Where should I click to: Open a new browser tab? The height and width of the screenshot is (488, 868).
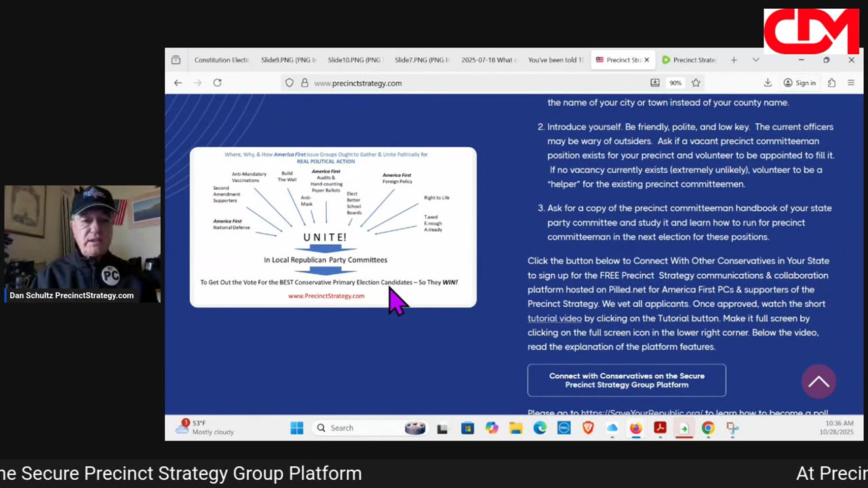[734, 60]
